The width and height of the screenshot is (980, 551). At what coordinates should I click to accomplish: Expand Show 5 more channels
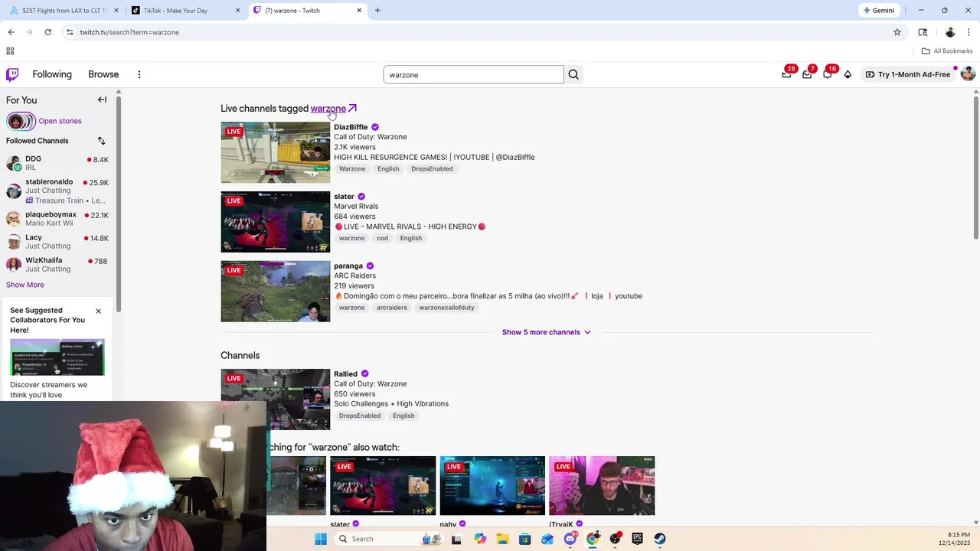coord(547,332)
